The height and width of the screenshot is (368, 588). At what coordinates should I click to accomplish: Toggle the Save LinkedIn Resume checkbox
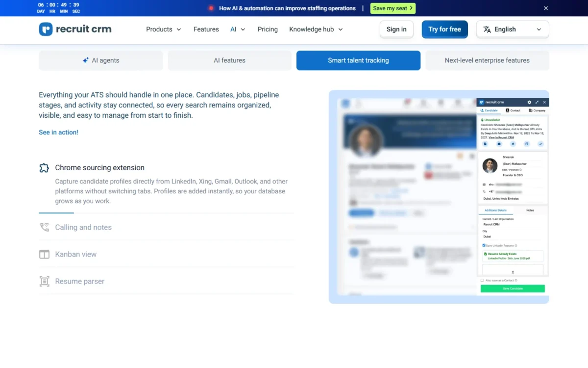click(484, 245)
